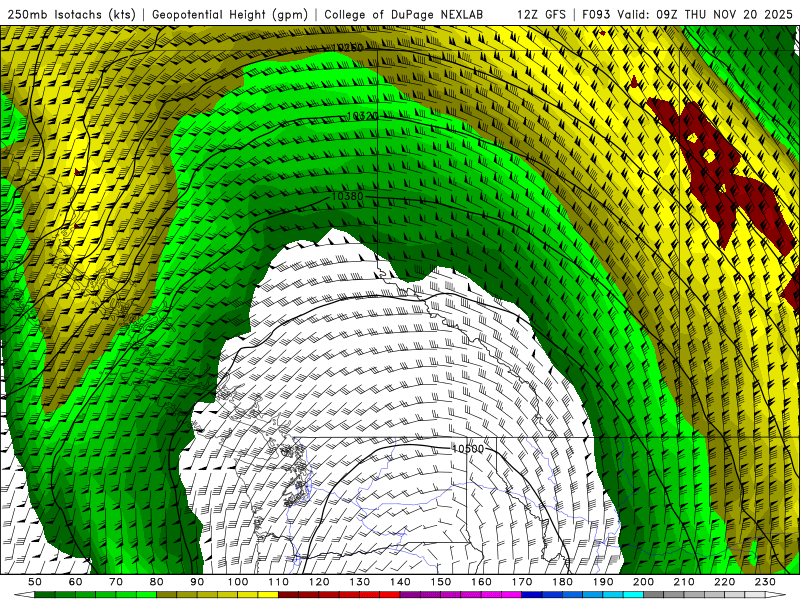The height and width of the screenshot is (600, 800).
Task: Click the 10260 height contour label
Action: click(347, 48)
